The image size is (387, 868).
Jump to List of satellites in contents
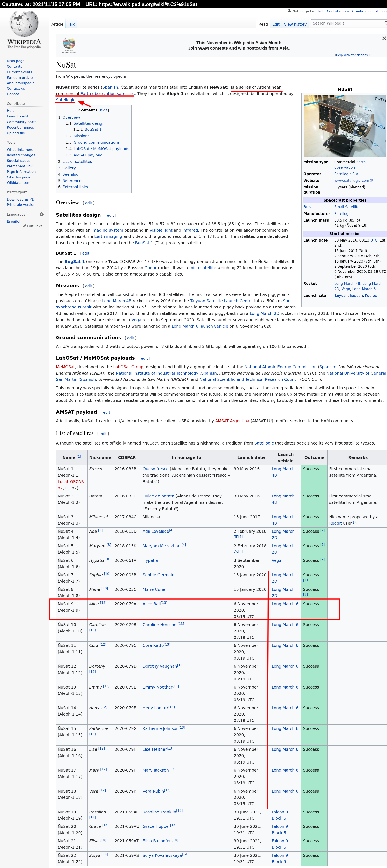[77, 161]
